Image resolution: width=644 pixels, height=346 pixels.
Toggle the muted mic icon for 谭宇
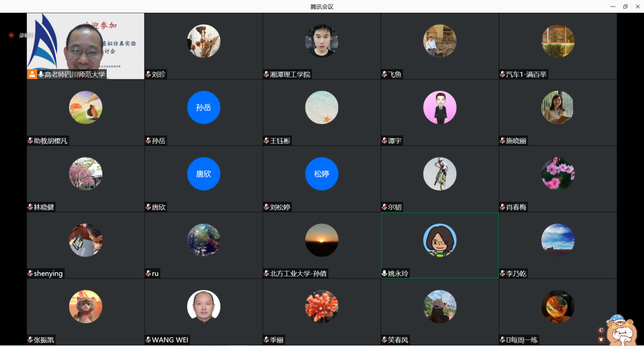385,141
